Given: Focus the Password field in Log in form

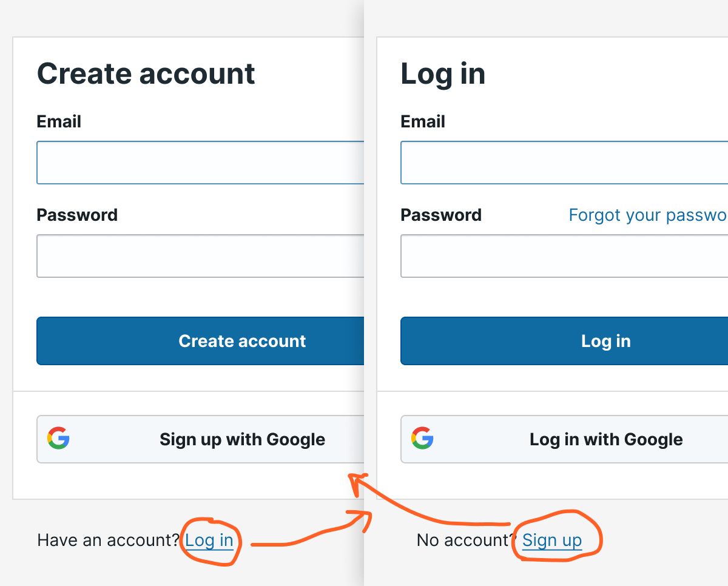Looking at the screenshot, I should point(564,256).
